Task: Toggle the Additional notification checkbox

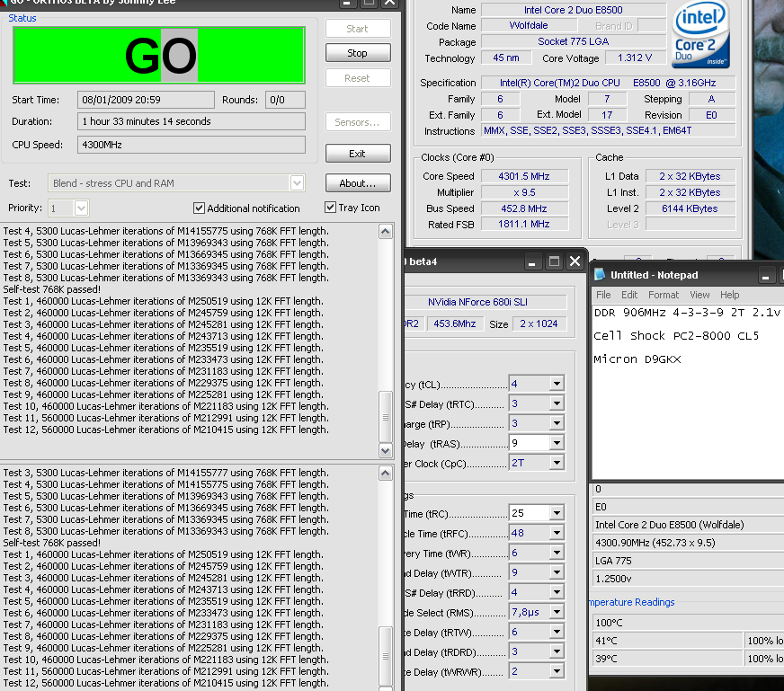Action: 199,208
